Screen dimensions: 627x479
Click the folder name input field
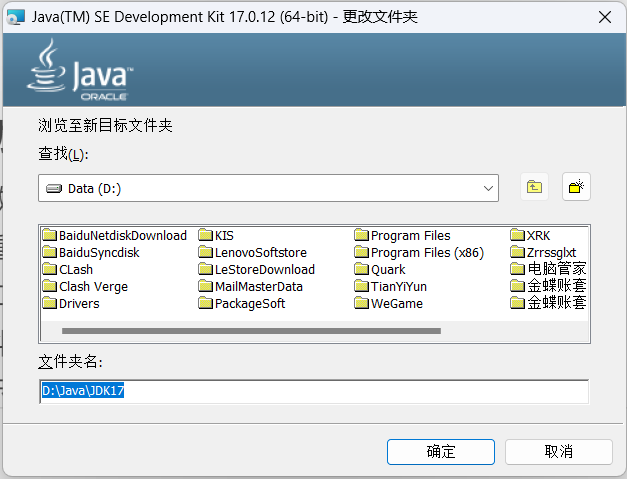(x=314, y=391)
